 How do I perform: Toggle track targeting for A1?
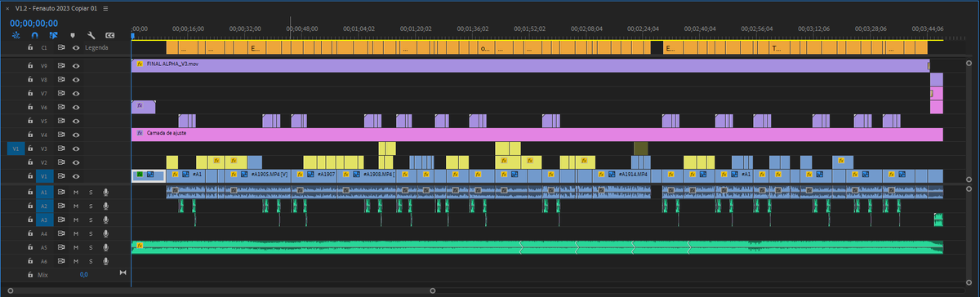click(x=44, y=192)
